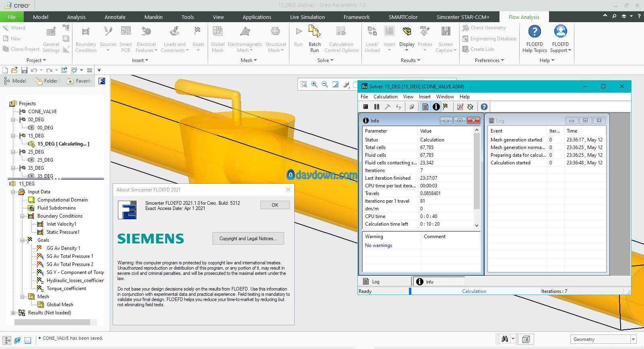
Task: Click the 'No warnings' text
Action: pyautogui.click(x=378, y=245)
